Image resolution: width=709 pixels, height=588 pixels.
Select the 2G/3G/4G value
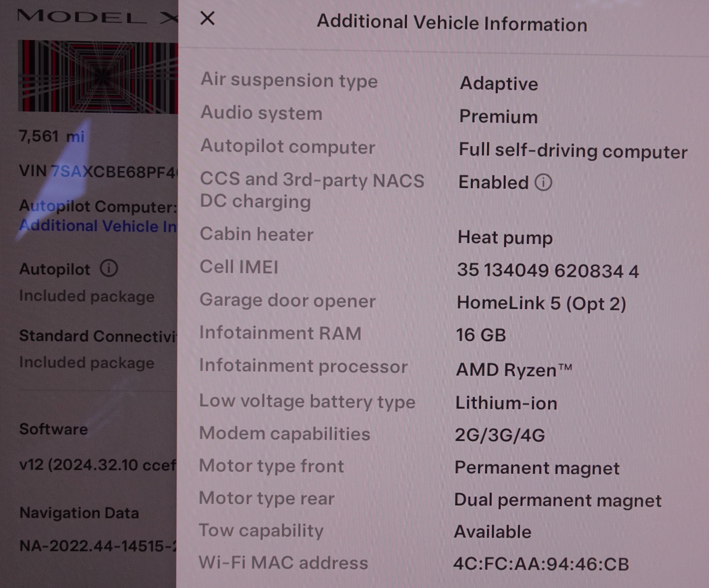500,435
